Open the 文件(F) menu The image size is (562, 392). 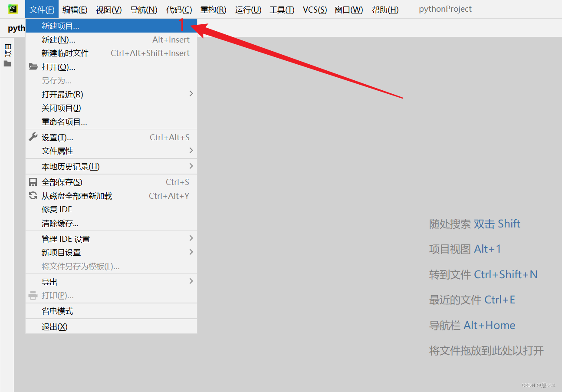coord(42,10)
